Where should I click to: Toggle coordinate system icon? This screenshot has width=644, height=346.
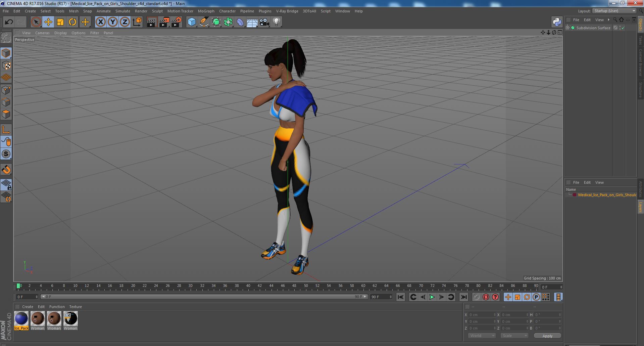pos(137,22)
